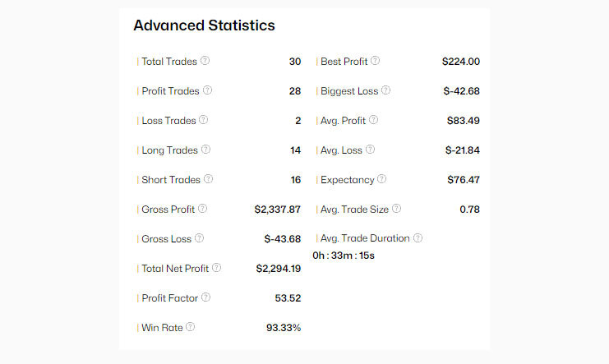Click Avg. Trade Size help icon

[397, 209]
